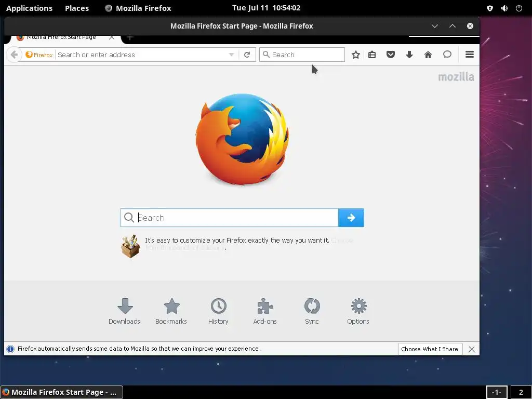Click the Back arrow button
Viewport: 532px width, 399px height.
[14, 54]
